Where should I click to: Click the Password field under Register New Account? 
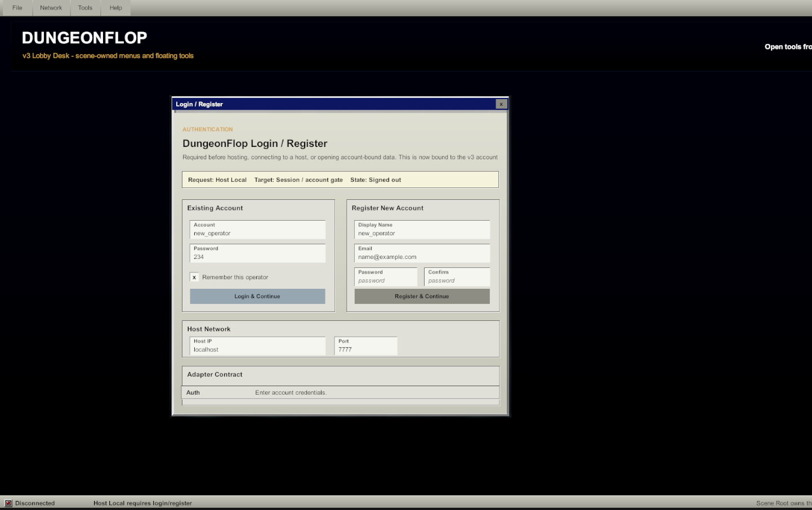click(x=386, y=277)
